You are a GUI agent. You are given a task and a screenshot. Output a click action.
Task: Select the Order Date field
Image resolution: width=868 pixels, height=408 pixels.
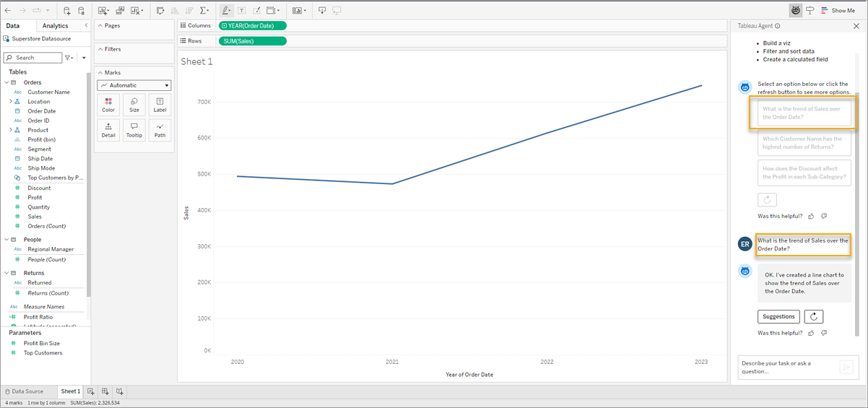tap(42, 111)
